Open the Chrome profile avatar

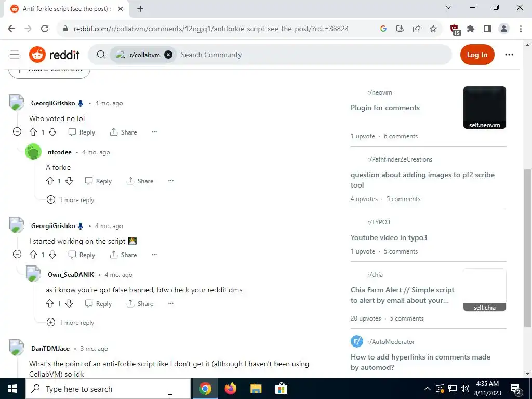pyautogui.click(x=504, y=29)
